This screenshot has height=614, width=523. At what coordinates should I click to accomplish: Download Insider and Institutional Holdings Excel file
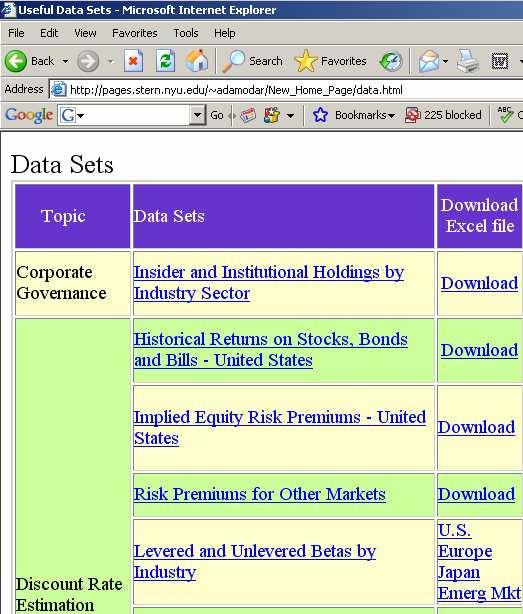479,283
